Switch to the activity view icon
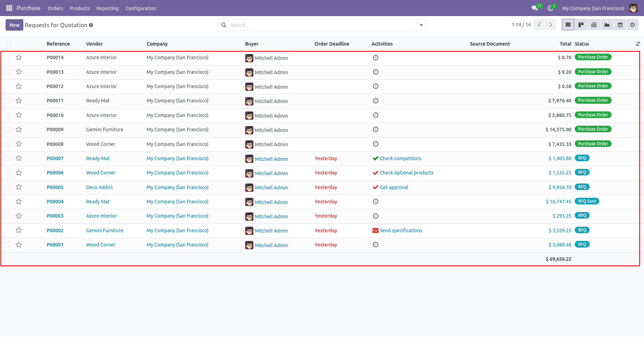This screenshot has height=337, width=644. click(633, 25)
